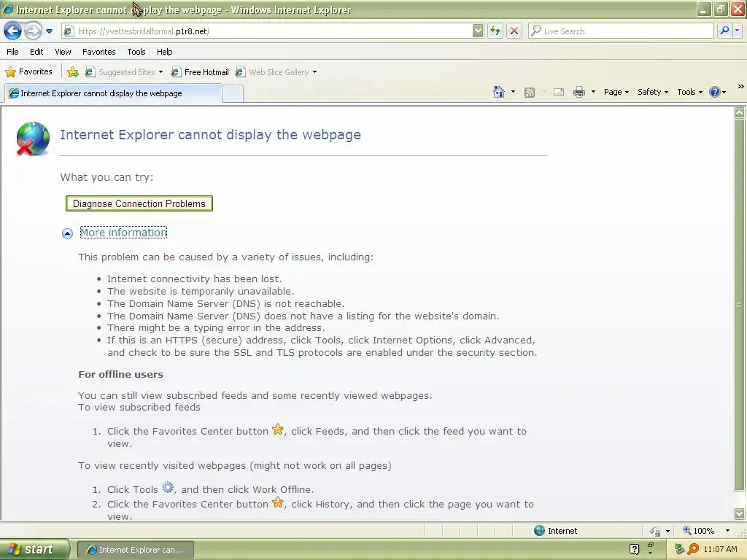Click Internet Explorer icon in title bar
747x560 pixels.
(7, 9)
